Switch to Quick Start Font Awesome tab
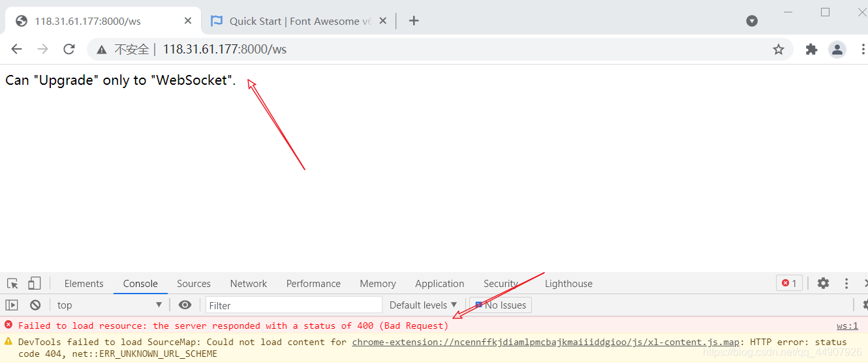 tap(299, 21)
